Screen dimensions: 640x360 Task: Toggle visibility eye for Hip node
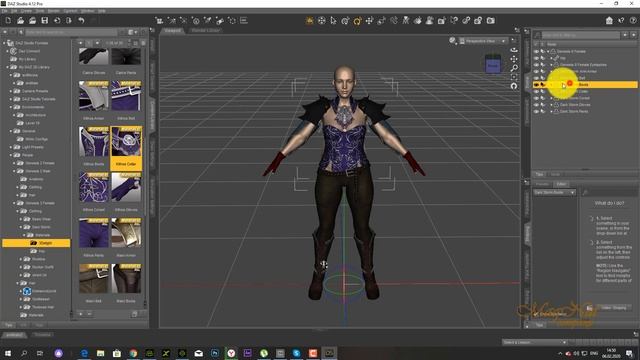[x=536, y=58]
